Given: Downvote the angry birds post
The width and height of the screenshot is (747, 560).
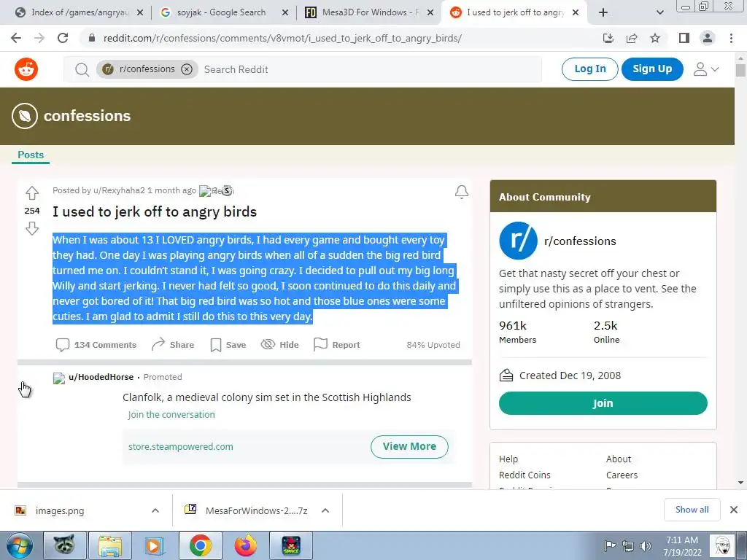Looking at the screenshot, I should (32, 228).
